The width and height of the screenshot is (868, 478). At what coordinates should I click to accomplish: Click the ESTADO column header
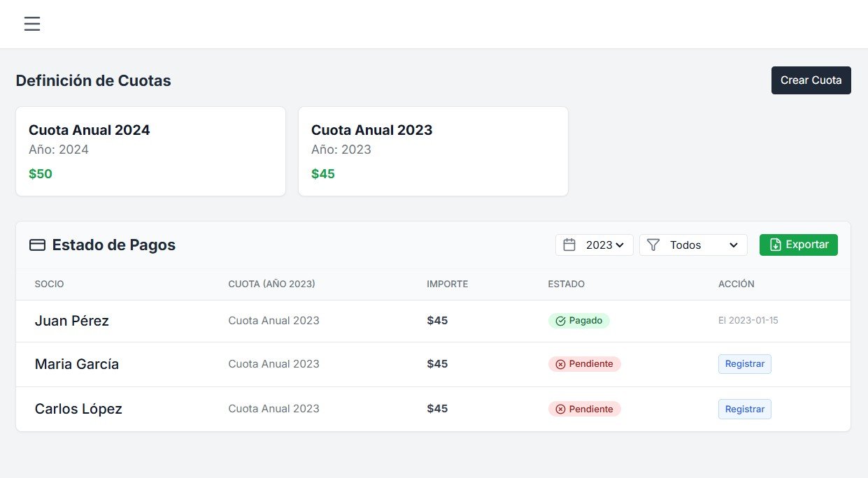pos(566,284)
